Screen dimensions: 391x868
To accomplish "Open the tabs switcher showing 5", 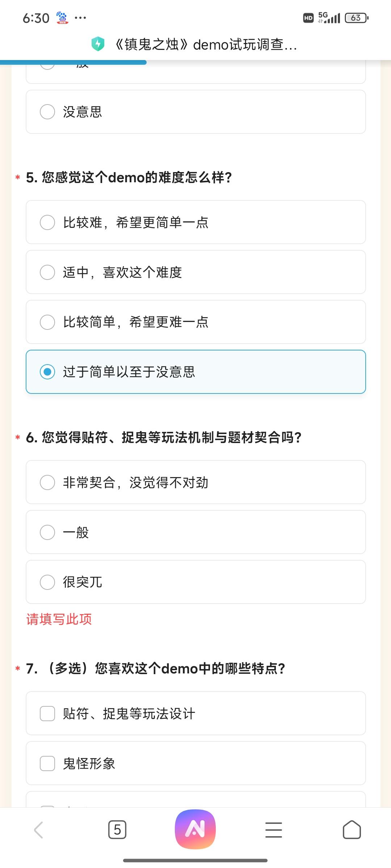I will [x=117, y=830].
